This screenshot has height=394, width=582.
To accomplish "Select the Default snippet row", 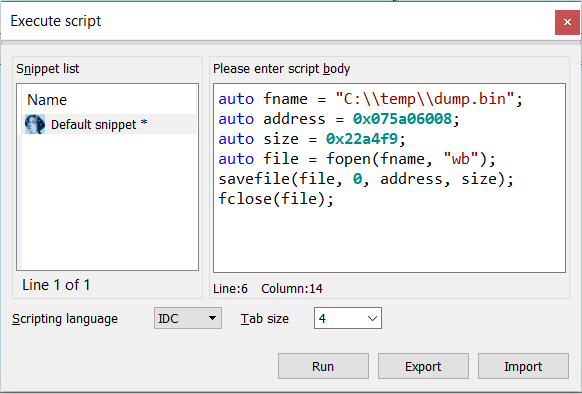I will coord(109,124).
